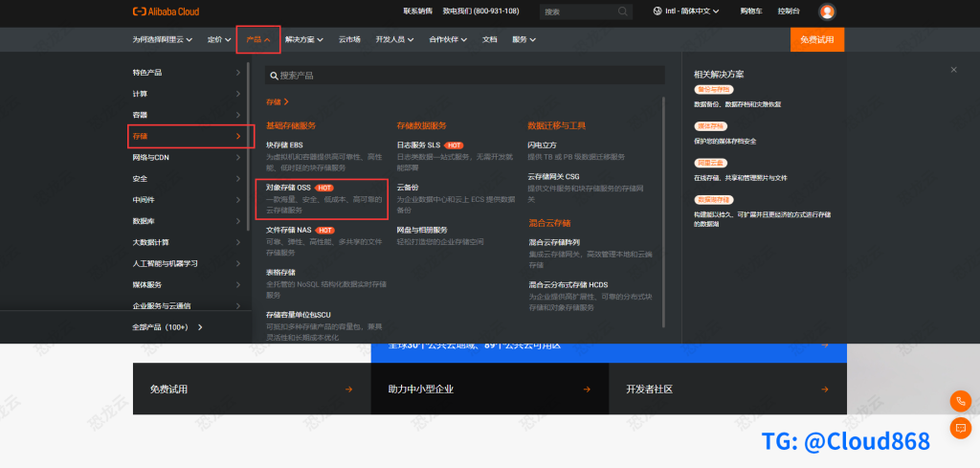
Task: Click the 媒体存档 solution tag
Action: [709, 126]
